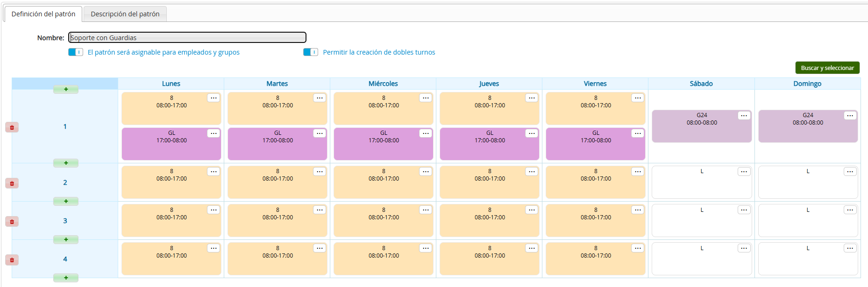Open ellipsis menu on Lunes GL 17:00-08:00 shift

(x=213, y=133)
